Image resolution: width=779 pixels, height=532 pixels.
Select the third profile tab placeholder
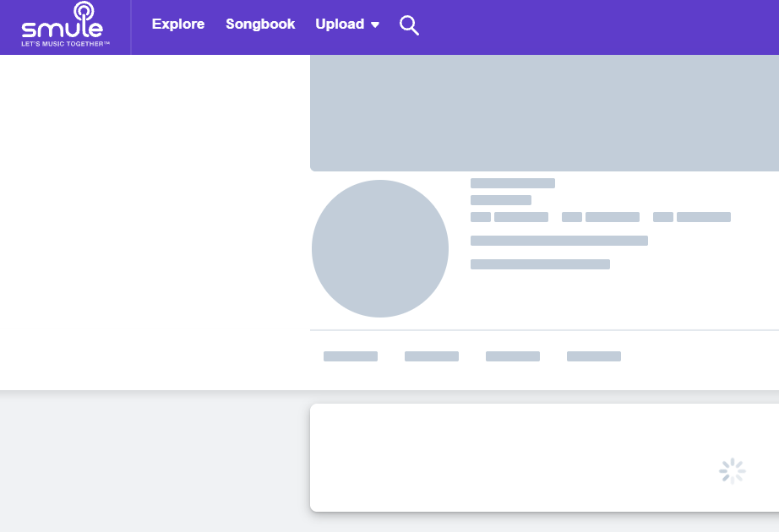[513, 356]
